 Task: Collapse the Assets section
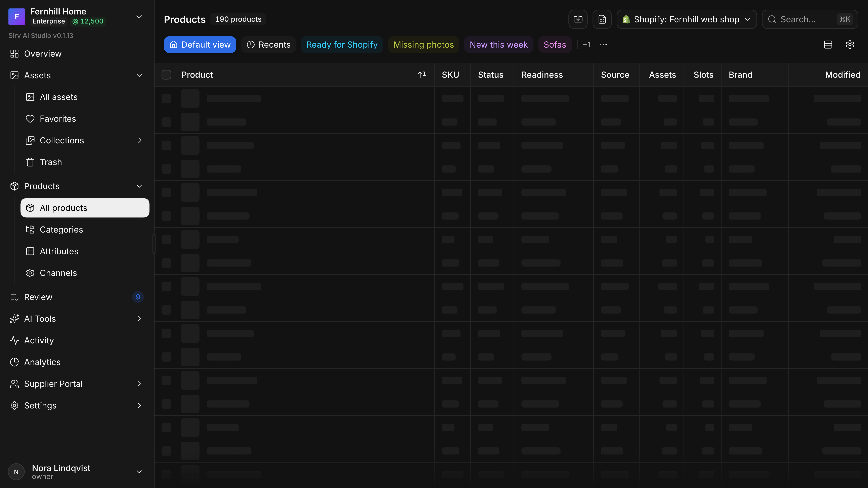point(139,75)
